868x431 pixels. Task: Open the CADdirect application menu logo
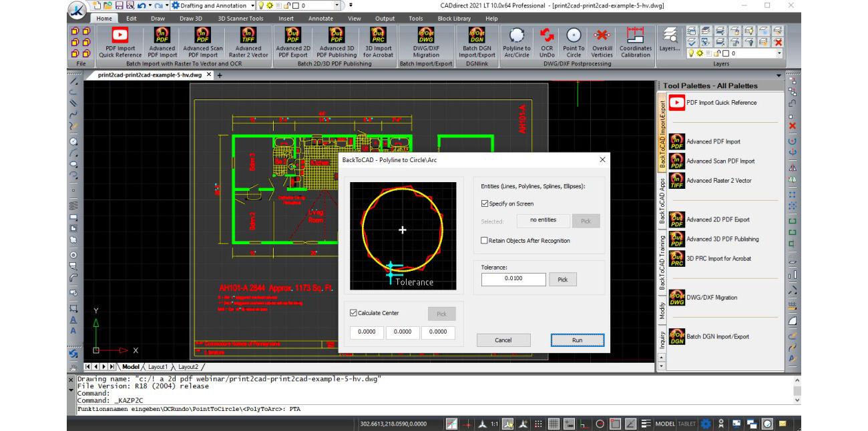point(77,10)
